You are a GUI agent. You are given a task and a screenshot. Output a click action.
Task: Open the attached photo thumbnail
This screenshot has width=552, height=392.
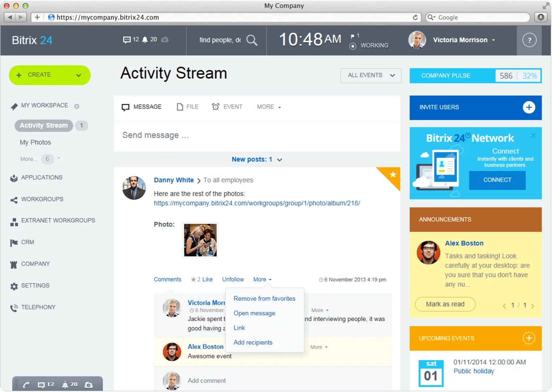click(x=200, y=240)
